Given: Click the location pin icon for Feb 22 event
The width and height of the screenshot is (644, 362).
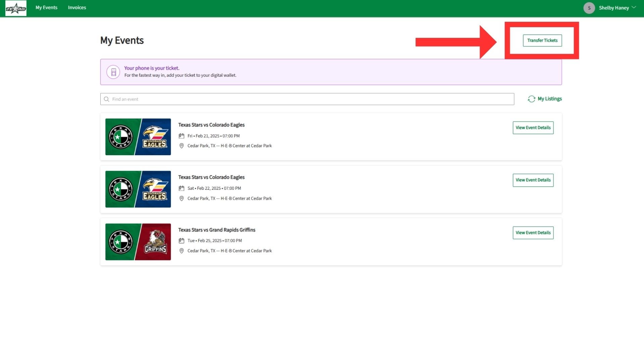Looking at the screenshot, I should [181, 198].
